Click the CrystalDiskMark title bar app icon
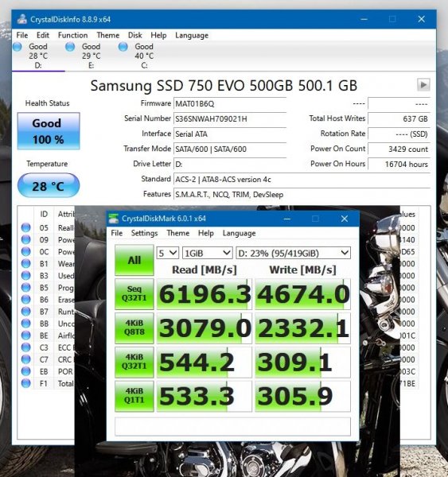Image resolution: width=448 pixels, height=477 pixels. coord(114,219)
